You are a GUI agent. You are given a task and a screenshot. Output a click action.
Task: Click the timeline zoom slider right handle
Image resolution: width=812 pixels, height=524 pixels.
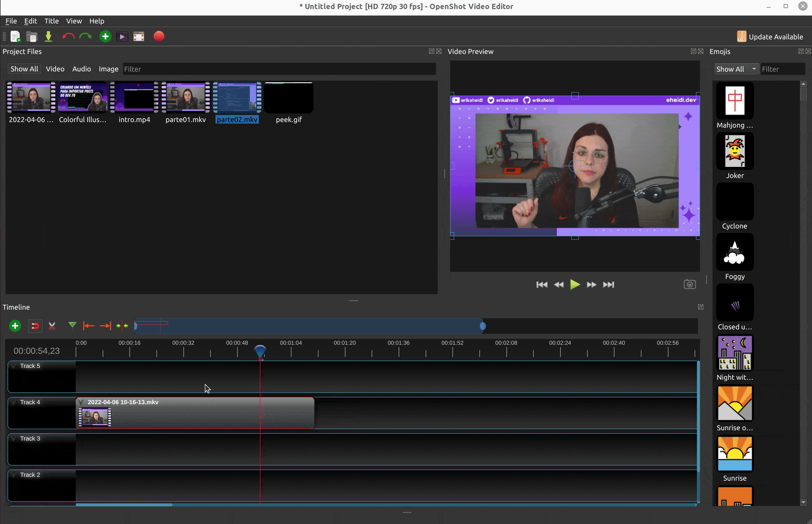click(483, 326)
